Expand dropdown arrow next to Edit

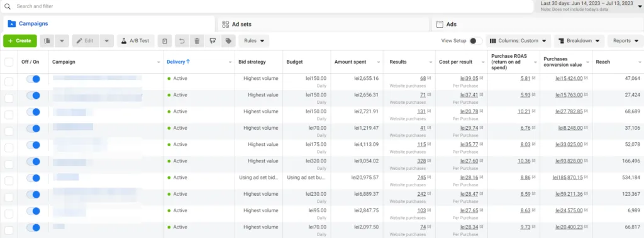(x=106, y=41)
